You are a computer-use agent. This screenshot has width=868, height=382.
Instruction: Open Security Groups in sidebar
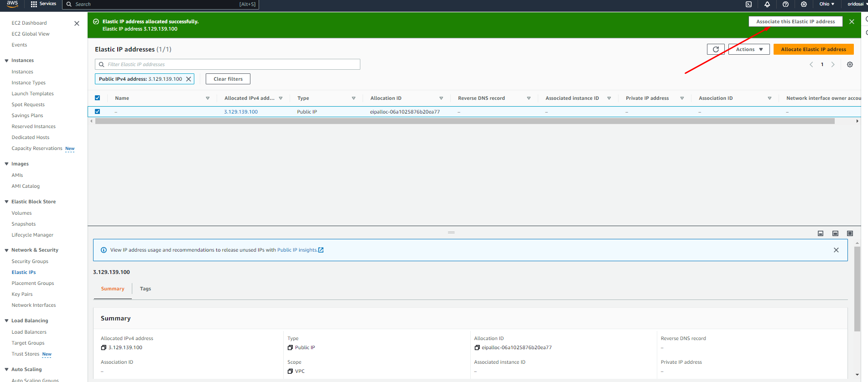pos(30,262)
